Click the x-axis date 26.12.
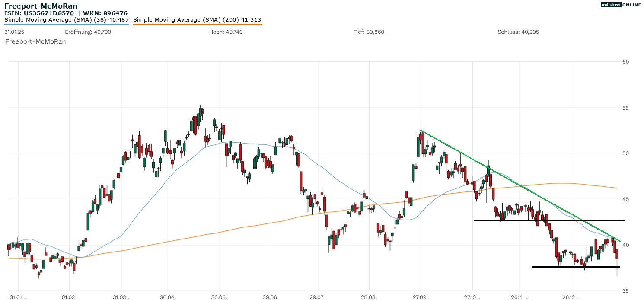644x300 pixels. pyautogui.click(x=571, y=297)
